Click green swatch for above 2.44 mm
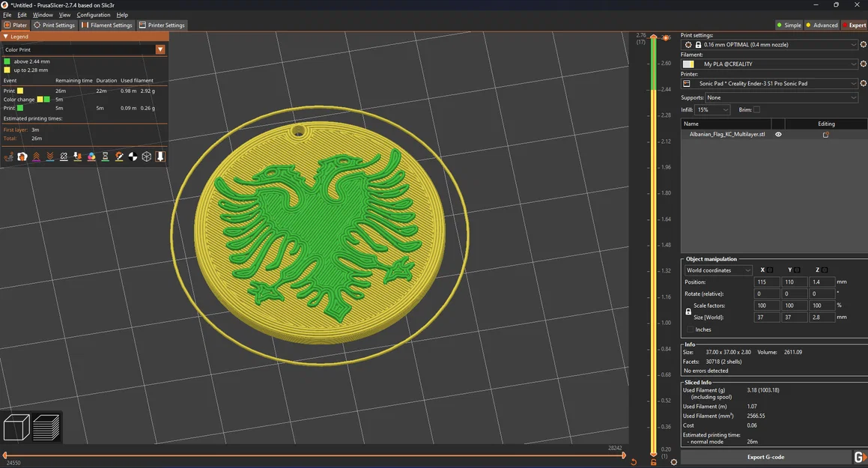This screenshot has width=868, height=468. coord(7,61)
